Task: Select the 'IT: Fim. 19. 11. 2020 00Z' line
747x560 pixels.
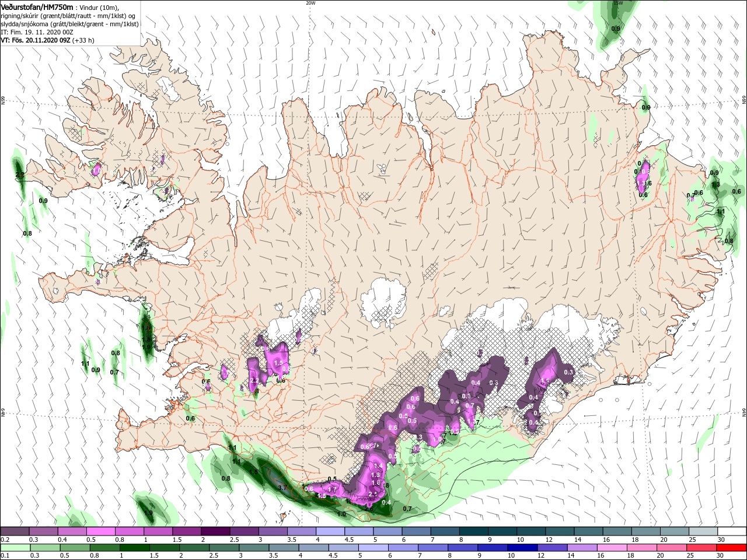Action: (x=37, y=32)
